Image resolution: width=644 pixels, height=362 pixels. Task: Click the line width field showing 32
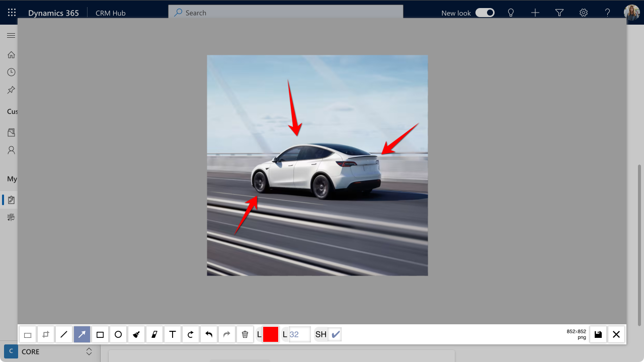[x=299, y=334]
